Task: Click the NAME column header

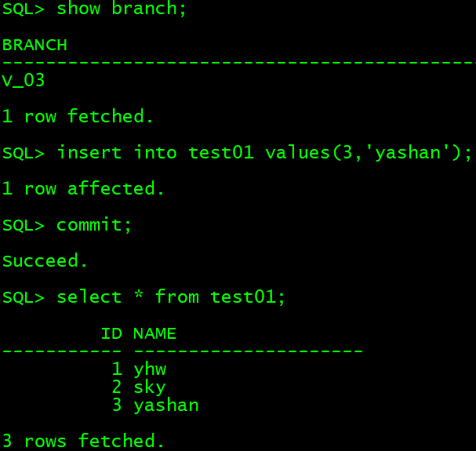Action: (x=154, y=333)
